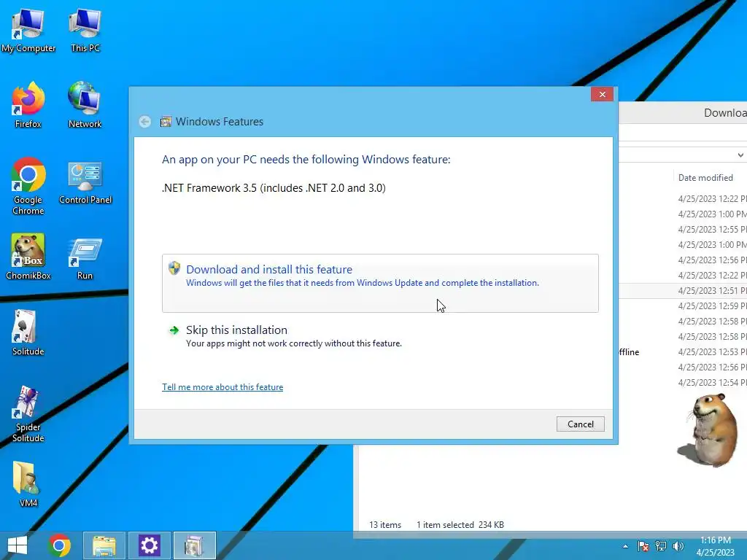Open Control Panel desktop shortcut

coord(85,183)
